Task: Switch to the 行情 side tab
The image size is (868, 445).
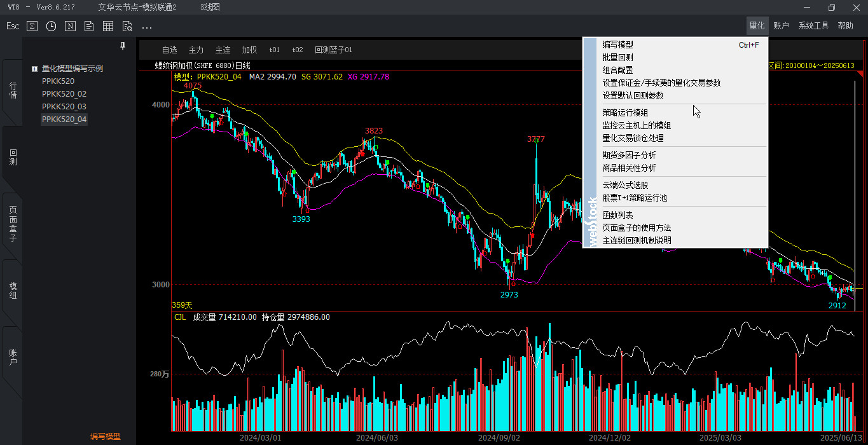Action: tap(13, 90)
